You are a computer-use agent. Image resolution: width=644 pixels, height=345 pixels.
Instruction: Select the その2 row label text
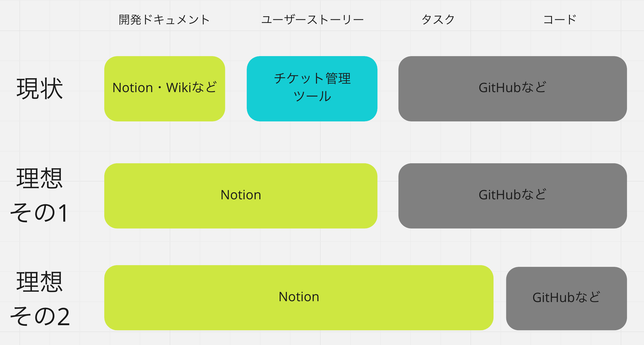tap(40, 316)
